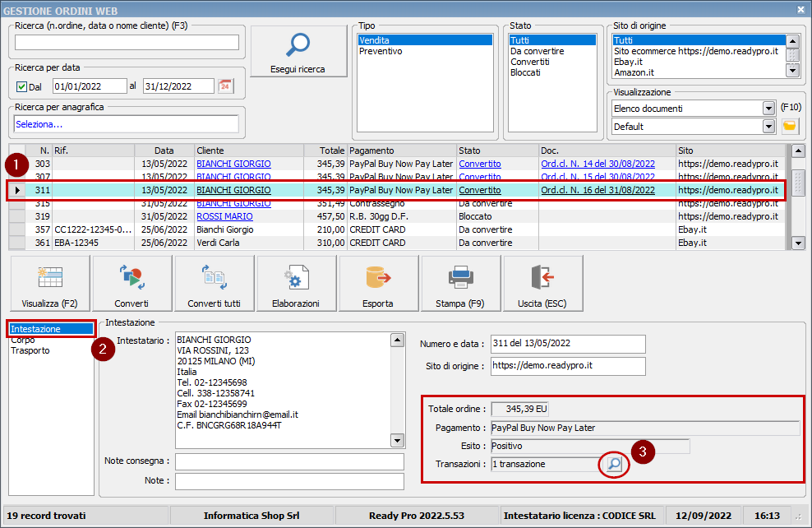Toggle the Dal date filter checkbox
Image resolution: width=812 pixels, height=528 pixels.
(x=22, y=86)
